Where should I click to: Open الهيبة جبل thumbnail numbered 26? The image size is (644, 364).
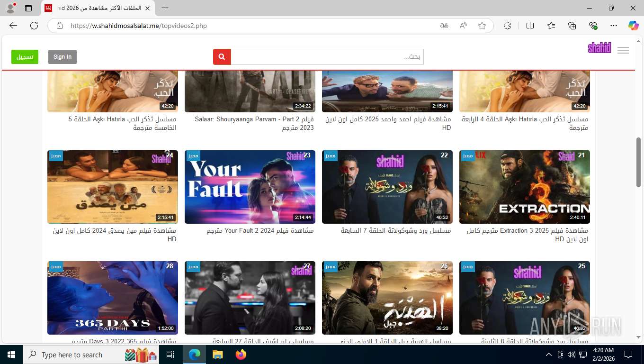pyautogui.click(x=387, y=298)
